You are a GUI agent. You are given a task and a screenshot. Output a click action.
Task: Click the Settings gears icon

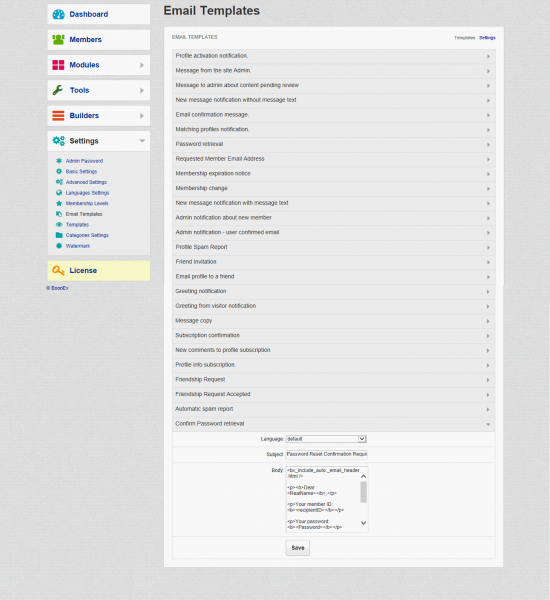tap(59, 141)
